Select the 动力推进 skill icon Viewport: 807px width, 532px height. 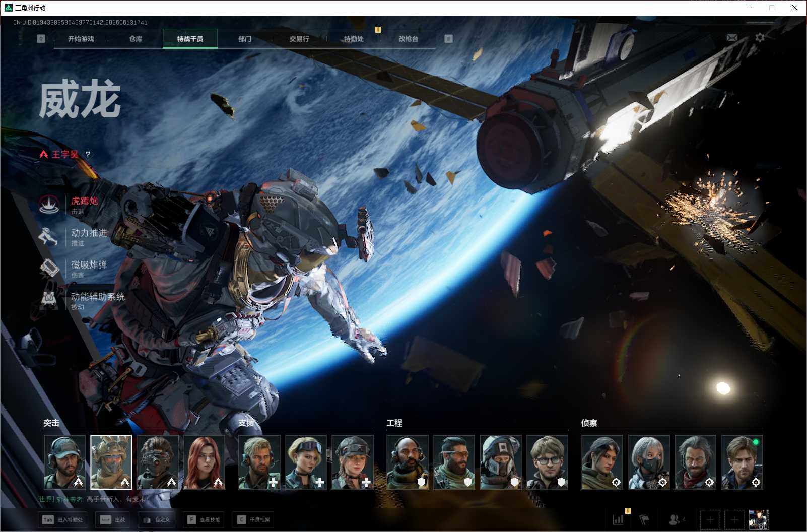tap(49, 236)
